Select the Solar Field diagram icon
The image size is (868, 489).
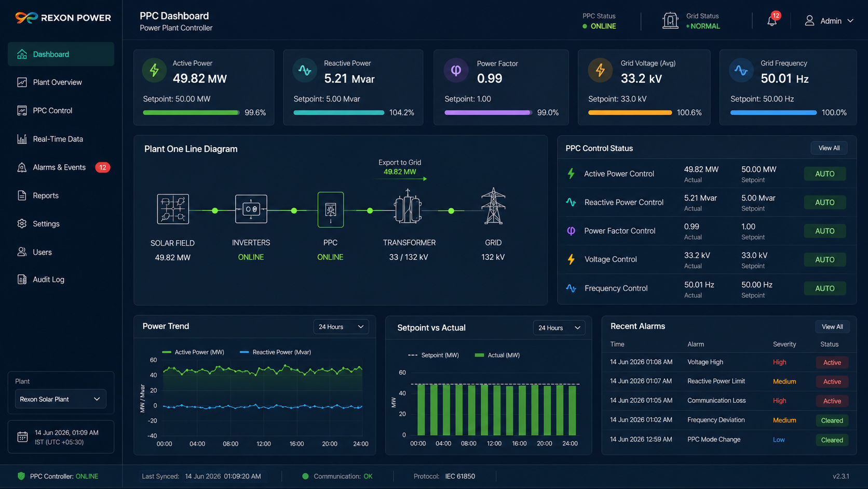click(x=173, y=209)
